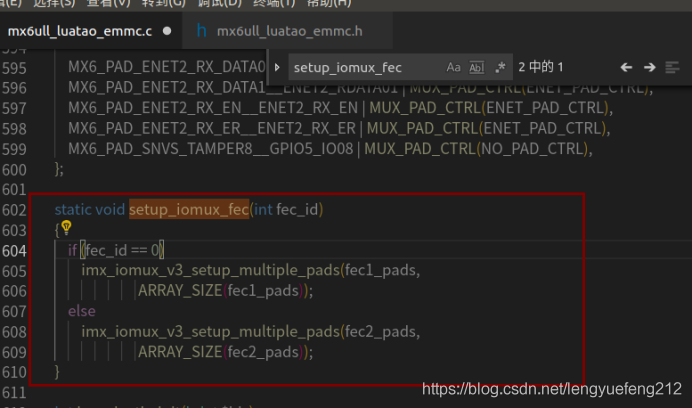Toggle Use Regular Expression option
Screen dimensions: 692x408
point(500,68)
